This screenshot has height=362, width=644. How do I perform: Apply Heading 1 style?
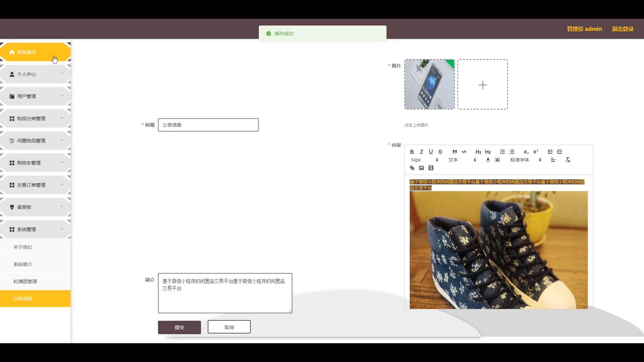coord(478,152)
